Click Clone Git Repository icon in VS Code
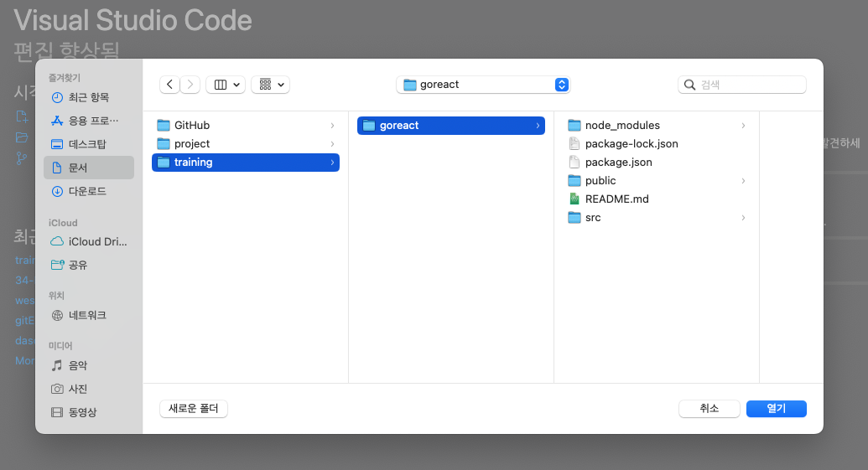Screen dimensions: 868x470 coord(22,158)
